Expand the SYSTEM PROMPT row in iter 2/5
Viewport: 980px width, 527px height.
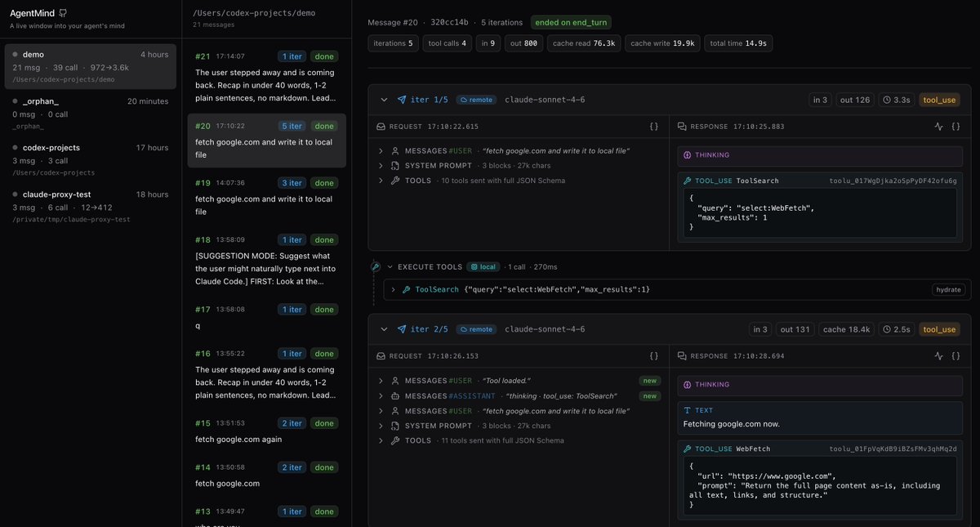[381, 426]
